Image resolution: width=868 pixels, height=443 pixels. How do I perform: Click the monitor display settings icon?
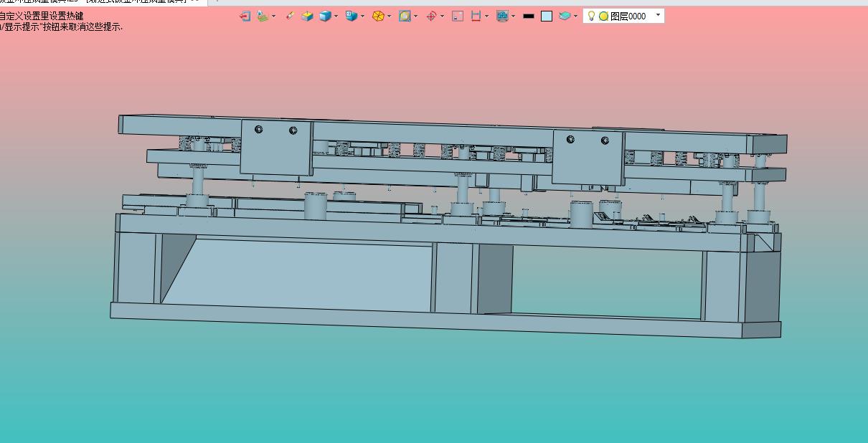click(502, 16)
